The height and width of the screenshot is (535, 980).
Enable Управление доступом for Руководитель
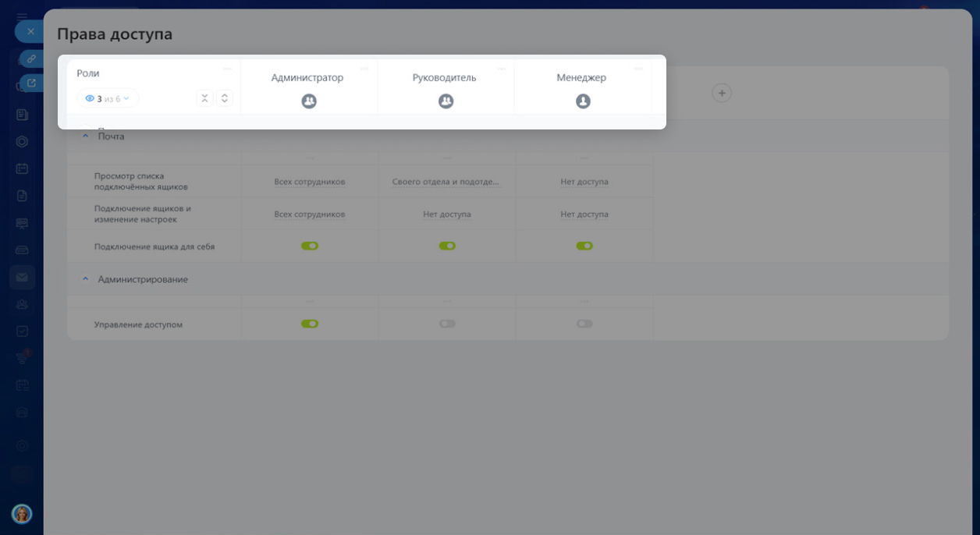coord(447,324)
